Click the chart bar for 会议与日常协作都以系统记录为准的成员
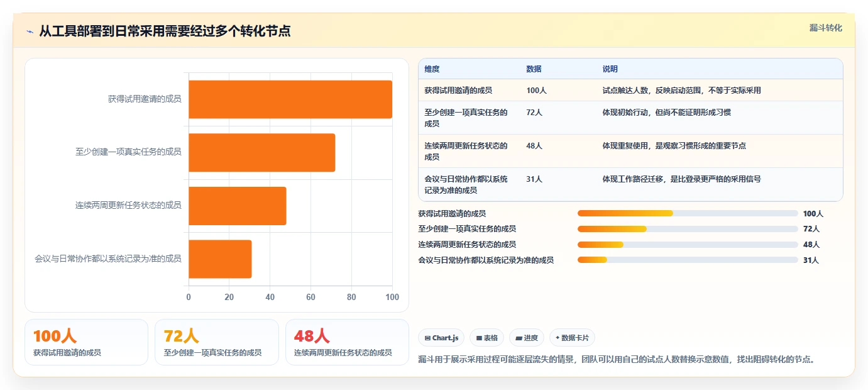868x390 pixels. [220, 259]
